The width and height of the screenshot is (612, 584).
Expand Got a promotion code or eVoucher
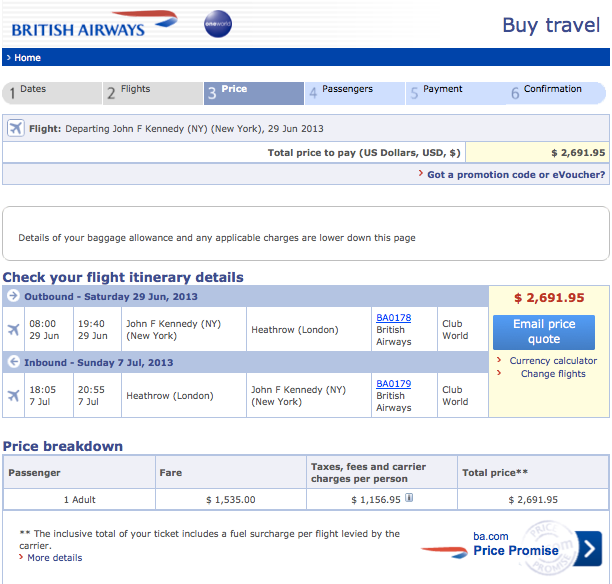pos(515,174)
